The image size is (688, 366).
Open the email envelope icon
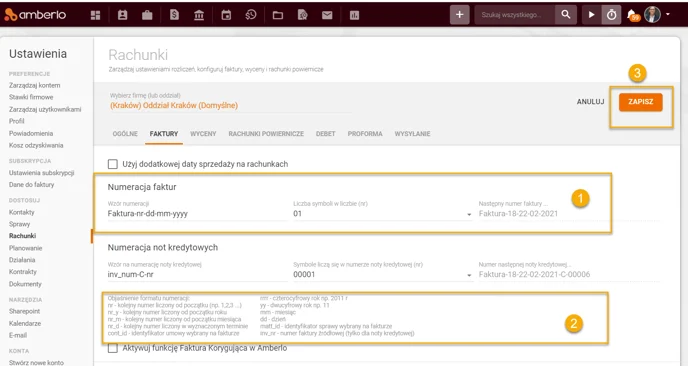327,15
